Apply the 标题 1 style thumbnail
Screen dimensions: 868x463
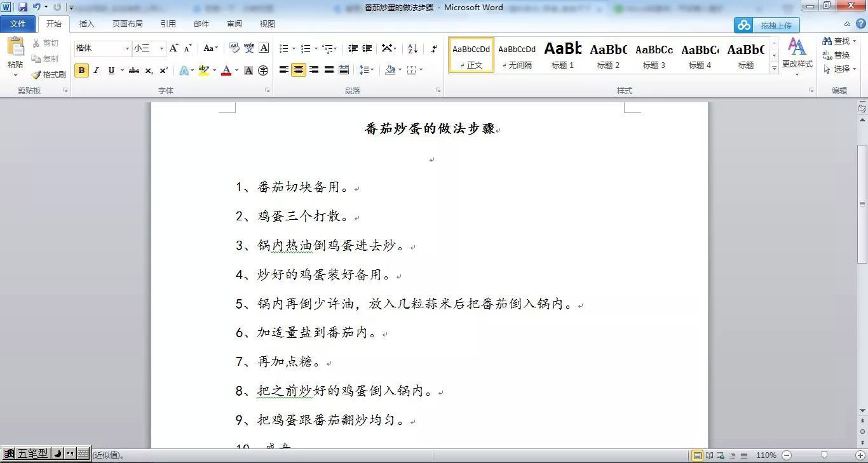click(562, 54)
